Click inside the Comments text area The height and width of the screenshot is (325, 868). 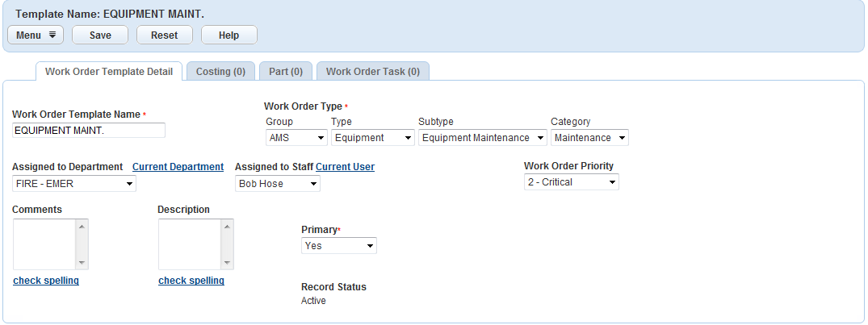[44, 244]
